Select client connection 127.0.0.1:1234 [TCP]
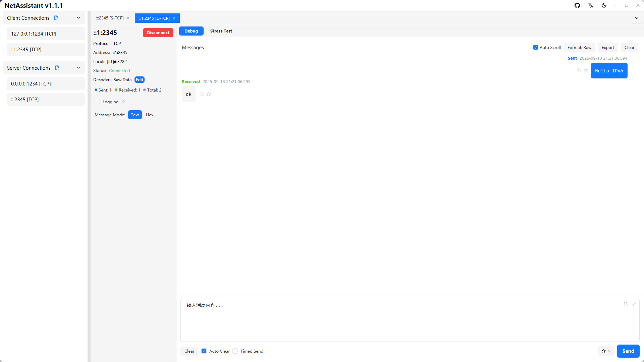644x362 pixels. point(46,34)
